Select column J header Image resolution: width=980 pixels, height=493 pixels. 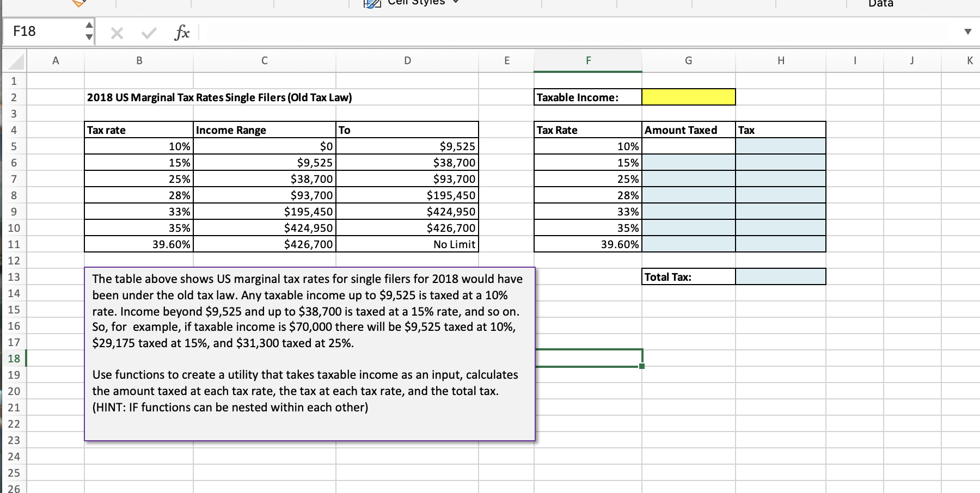[912, 61]
